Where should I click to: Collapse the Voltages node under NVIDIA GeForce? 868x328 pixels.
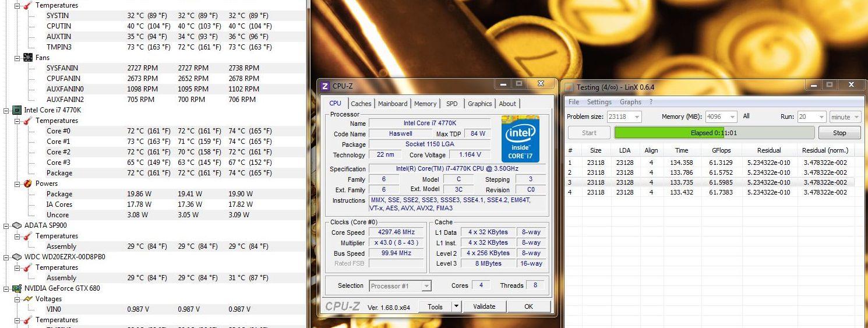click(x=16, y=299)
